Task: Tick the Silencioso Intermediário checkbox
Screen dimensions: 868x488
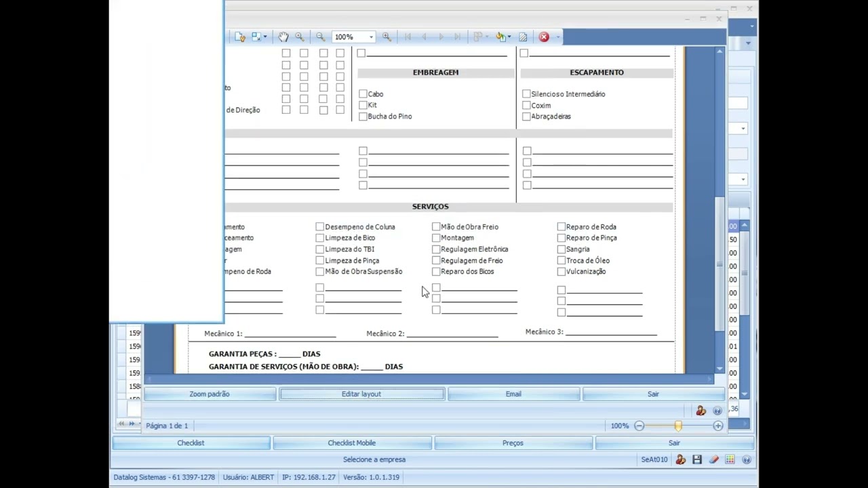Action: 526,94
